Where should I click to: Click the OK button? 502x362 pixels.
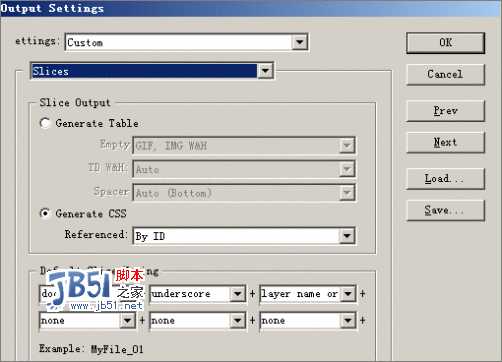(x=445, y=43)
